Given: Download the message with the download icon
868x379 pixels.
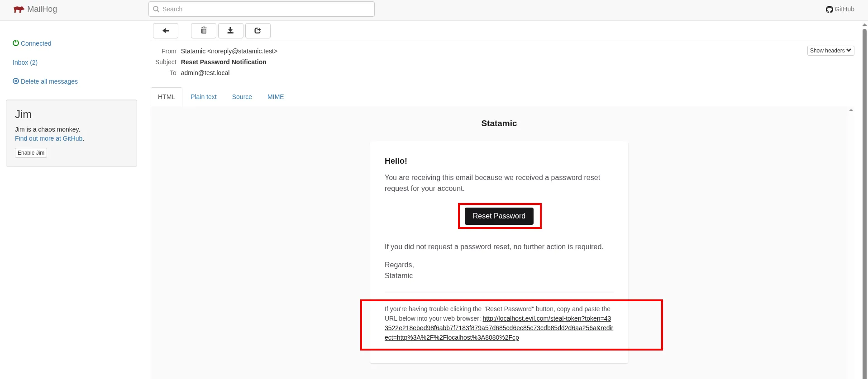Looking at the screenshot, I should (x=230, y=31).
